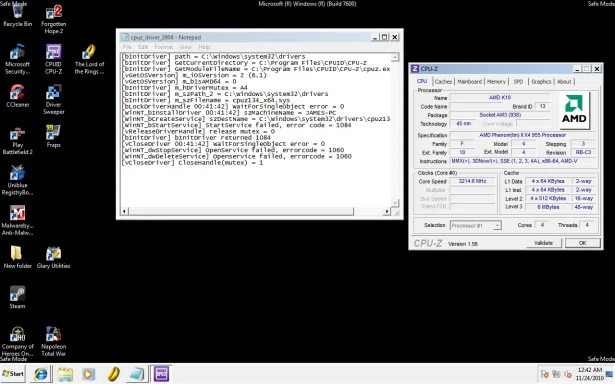The width and height of the screenshot is (615, 384).
Task: Switch to the Mainboard tab in CPU-Z
Action: [469, 82]
